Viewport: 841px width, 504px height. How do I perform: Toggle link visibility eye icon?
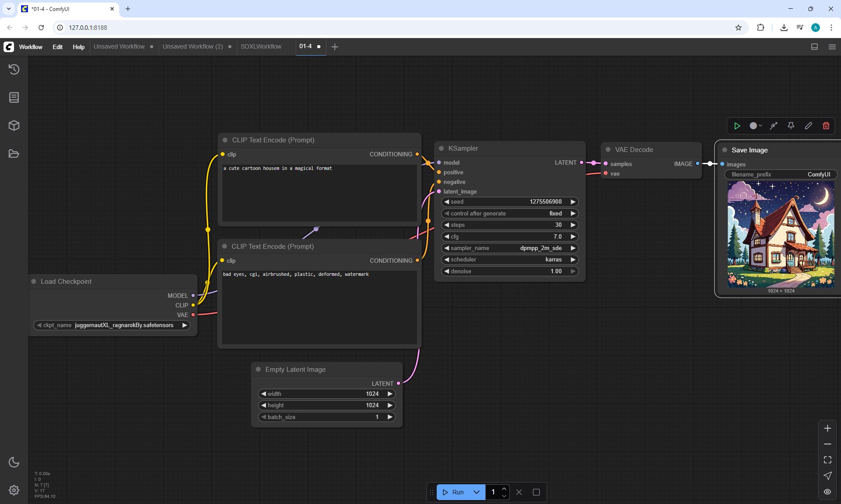(827, 492)
